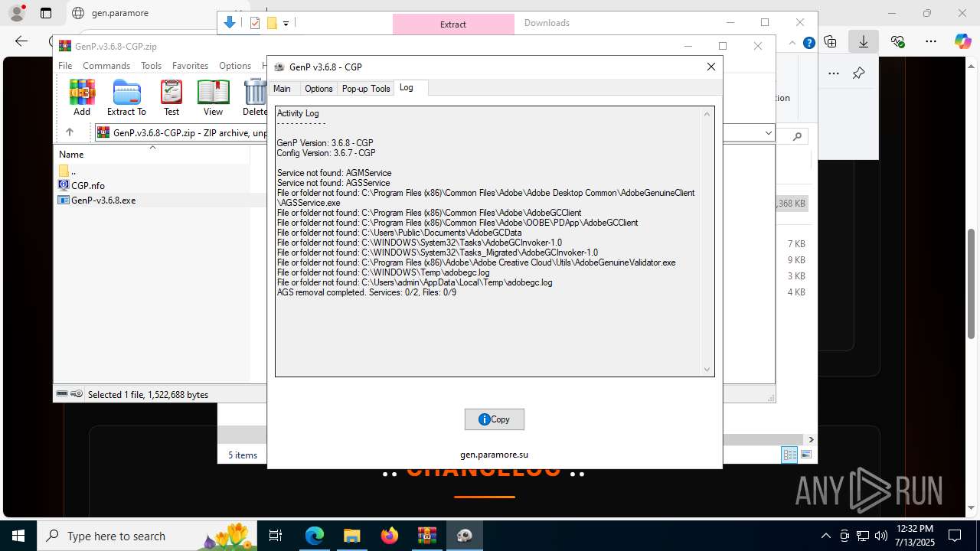
Task: Go up one folder in WinRAR
Action: coord(69,132)
